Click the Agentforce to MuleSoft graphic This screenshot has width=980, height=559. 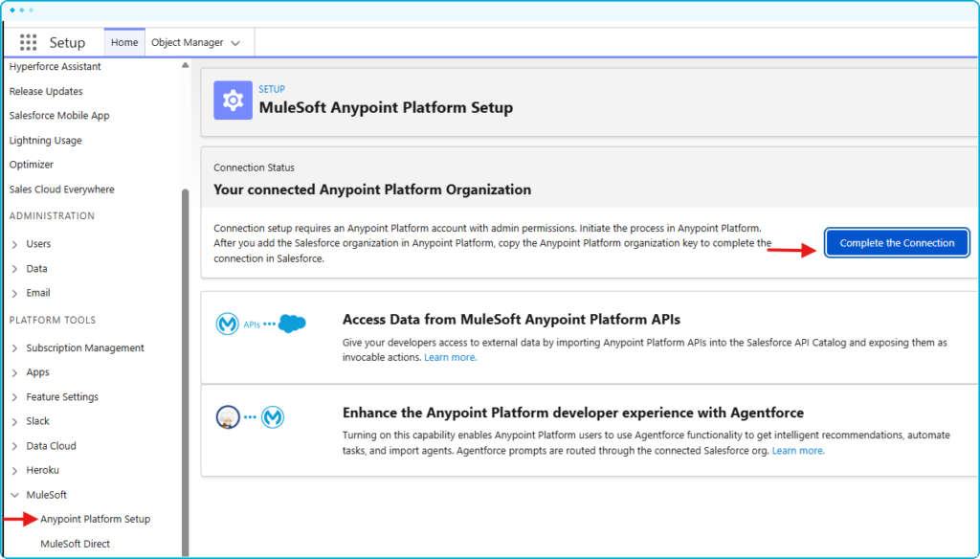250,417
